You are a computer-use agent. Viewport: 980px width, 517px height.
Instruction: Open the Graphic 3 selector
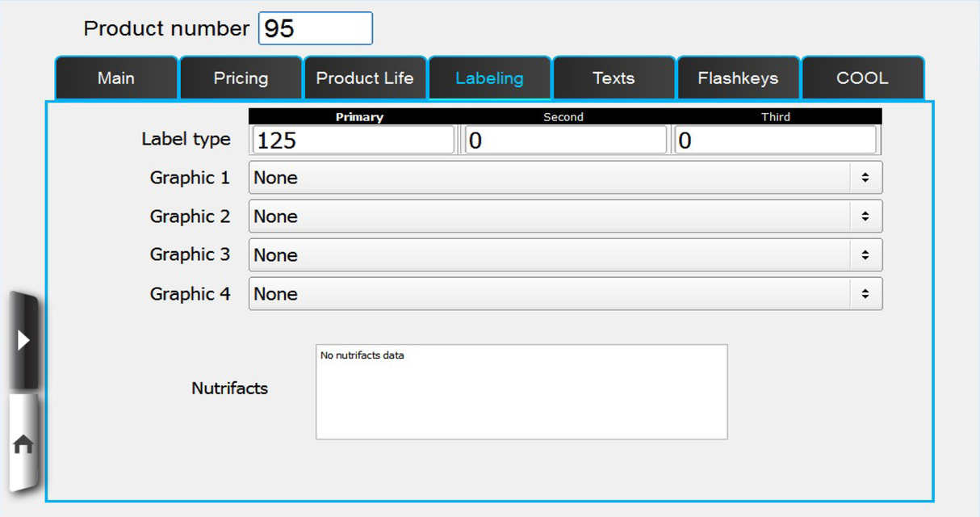click(x=484, y=254)
